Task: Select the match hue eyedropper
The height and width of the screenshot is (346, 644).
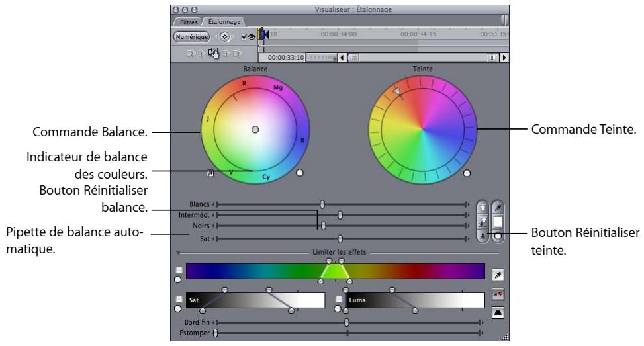Action: [x=498, y=208]
